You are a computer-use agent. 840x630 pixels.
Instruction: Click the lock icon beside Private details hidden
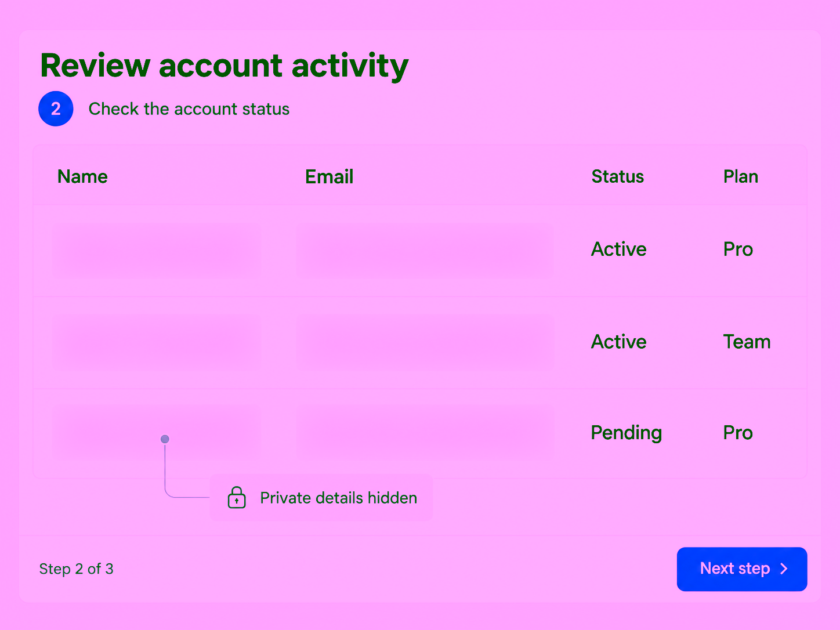click(237, 498)
